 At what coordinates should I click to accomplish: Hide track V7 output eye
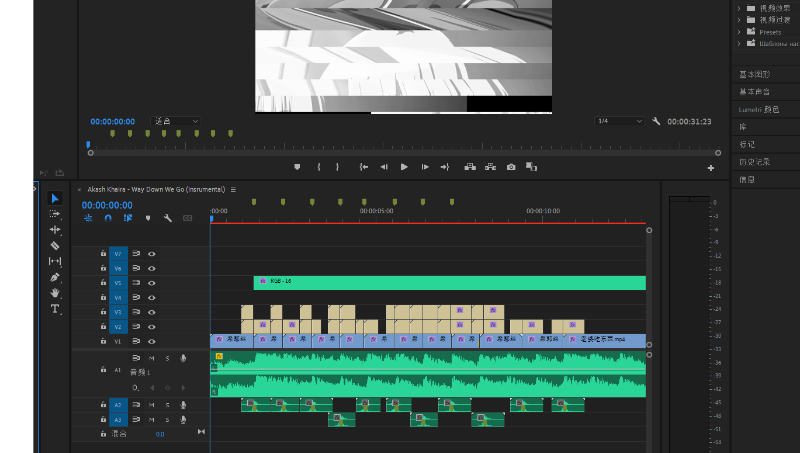point(152,254)
